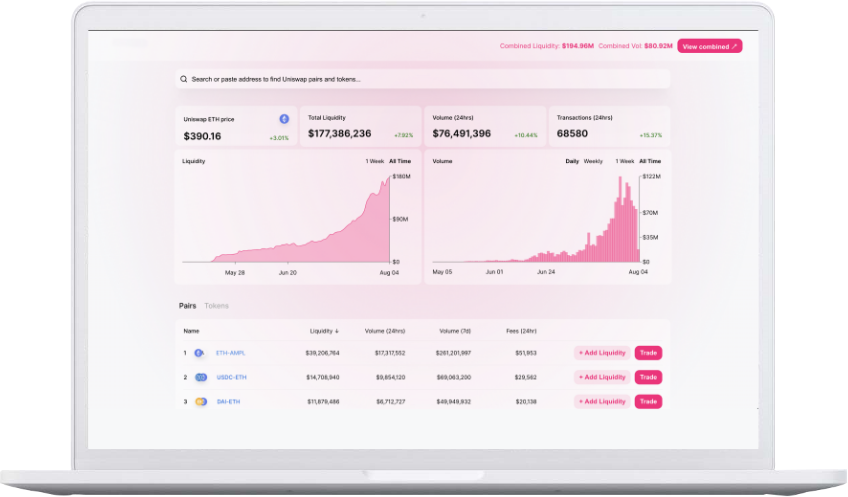Open the ETH-AMPL pair link
The height and width of the screenshot is (497, 848).
click(x=230, y=353)
